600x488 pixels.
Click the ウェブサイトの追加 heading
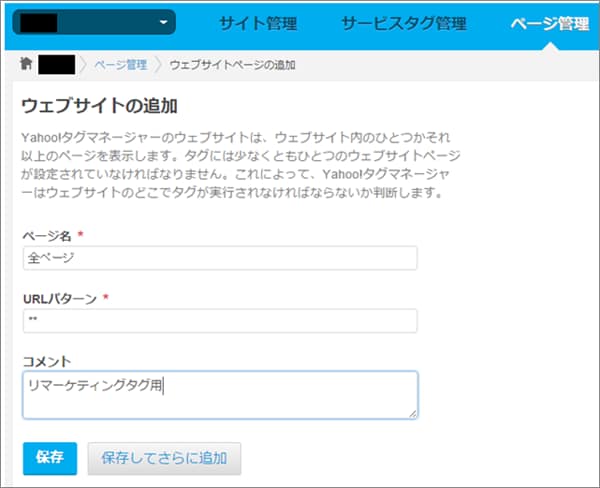(x=99, y=105)
